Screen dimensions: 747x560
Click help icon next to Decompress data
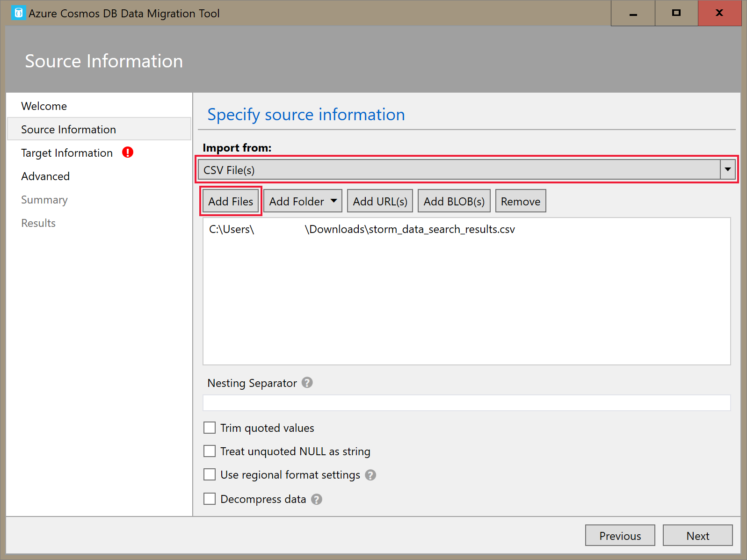(317, 499)
